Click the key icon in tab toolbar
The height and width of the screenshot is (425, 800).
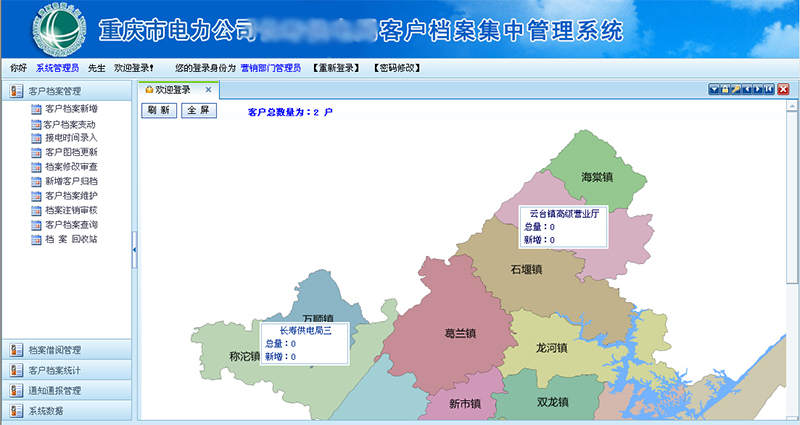click(736, 89)
